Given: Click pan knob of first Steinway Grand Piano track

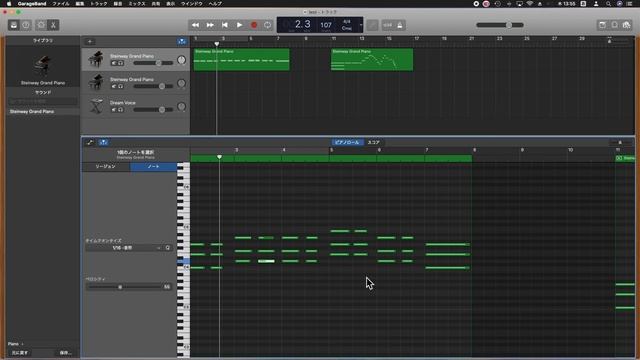Looking at the screenshot, I should pos(181,60).
